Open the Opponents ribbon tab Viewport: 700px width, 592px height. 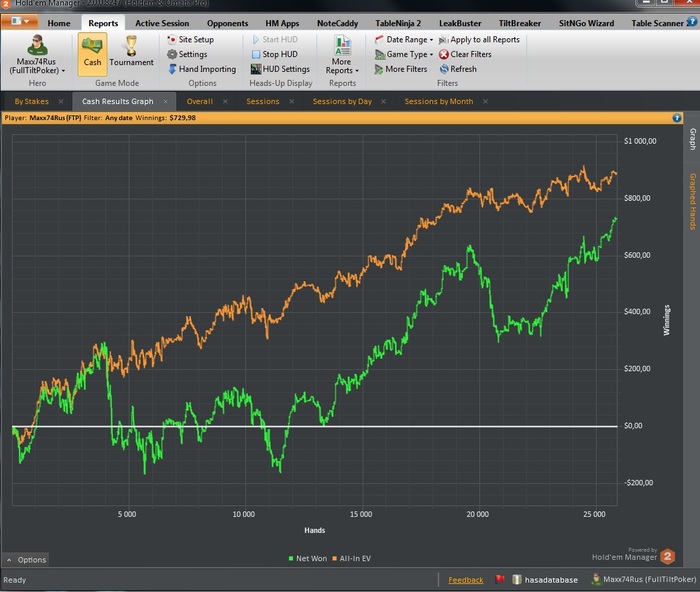(x=227, y=23)
